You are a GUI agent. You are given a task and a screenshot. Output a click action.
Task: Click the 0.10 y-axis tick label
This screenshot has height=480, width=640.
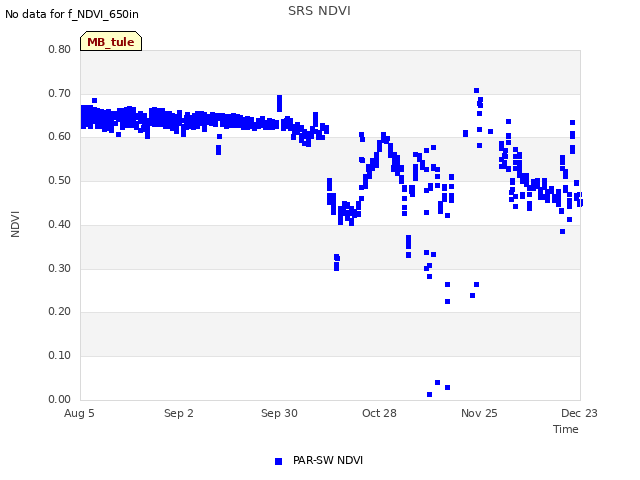point(60,356)
